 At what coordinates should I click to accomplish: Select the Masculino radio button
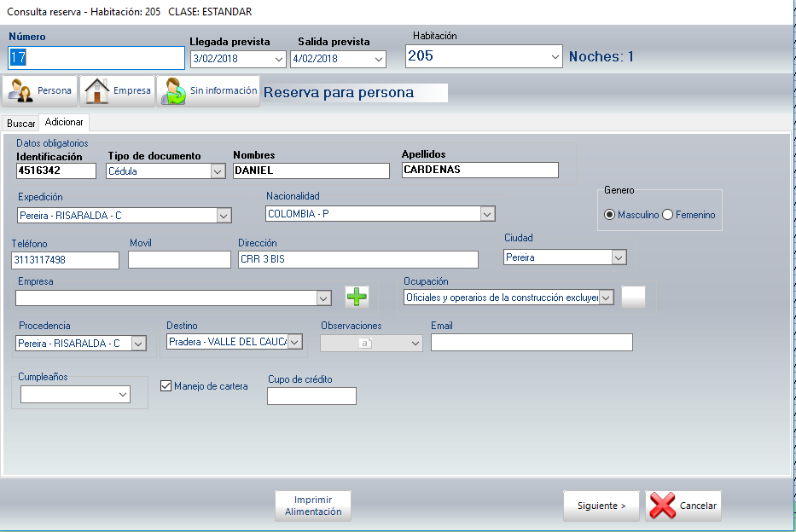click(x=609, y=215)
